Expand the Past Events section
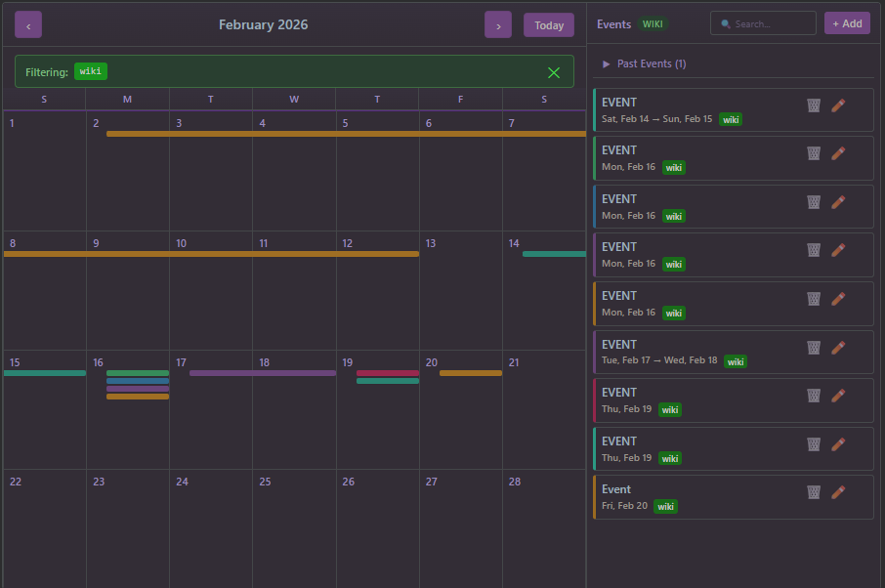The width and height of the screenshot is (885, 588). point(645,63)
